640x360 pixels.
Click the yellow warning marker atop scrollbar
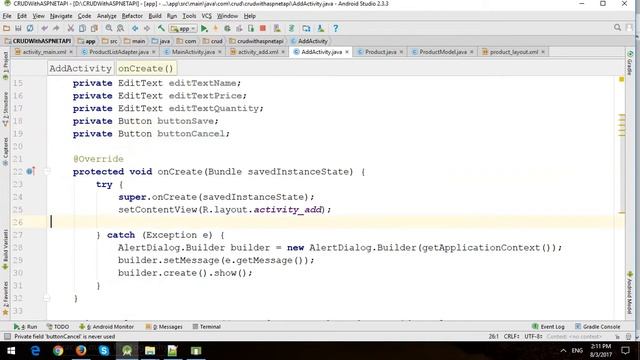tap(621, 79)
